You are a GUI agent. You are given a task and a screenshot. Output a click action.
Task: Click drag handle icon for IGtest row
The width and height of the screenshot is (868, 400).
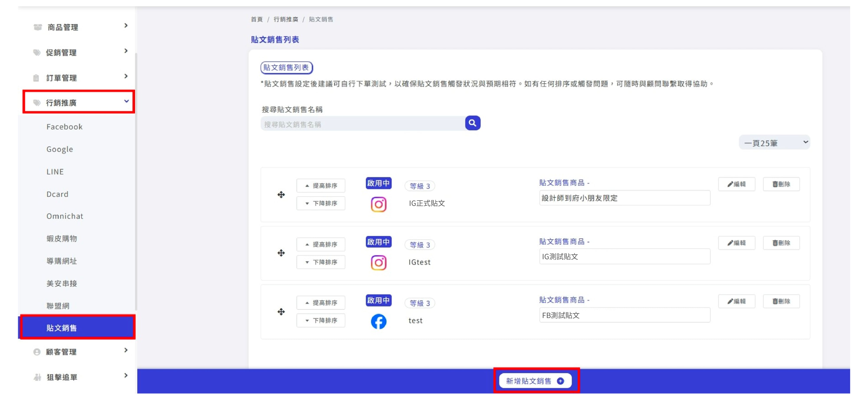(x=281, y=253)
